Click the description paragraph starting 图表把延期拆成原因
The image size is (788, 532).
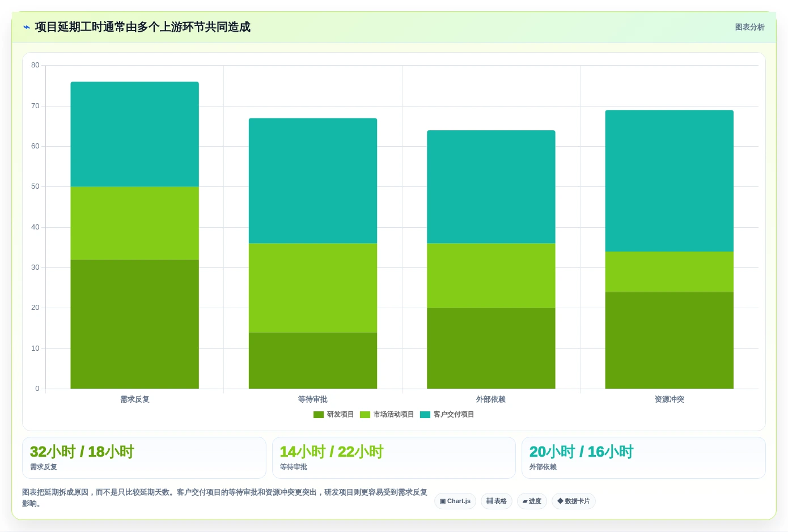[225, 498]
